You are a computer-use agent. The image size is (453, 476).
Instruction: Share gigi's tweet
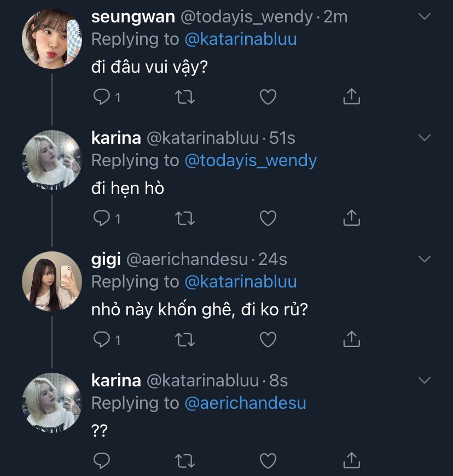tap(351, 339)
